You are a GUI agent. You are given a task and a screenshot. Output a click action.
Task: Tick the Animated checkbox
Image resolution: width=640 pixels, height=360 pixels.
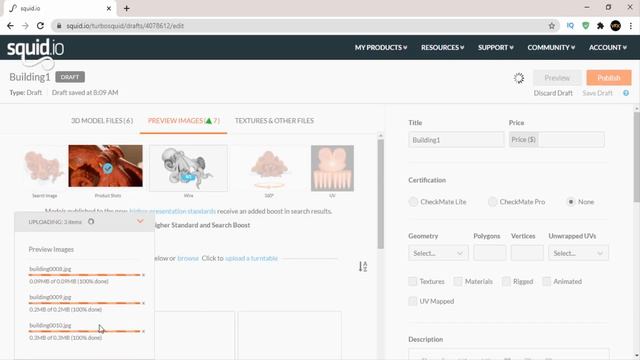(547, 281)
